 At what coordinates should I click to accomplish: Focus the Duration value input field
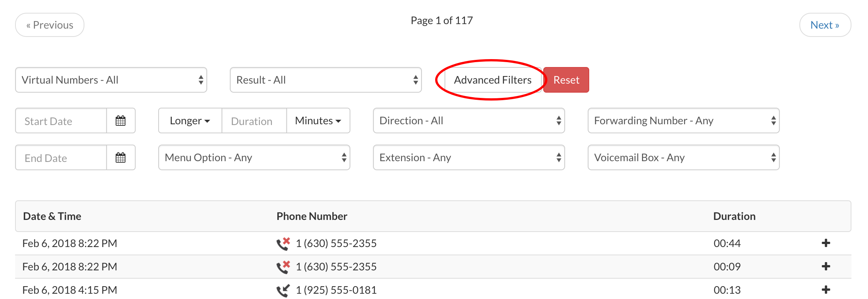coord(254,121)
